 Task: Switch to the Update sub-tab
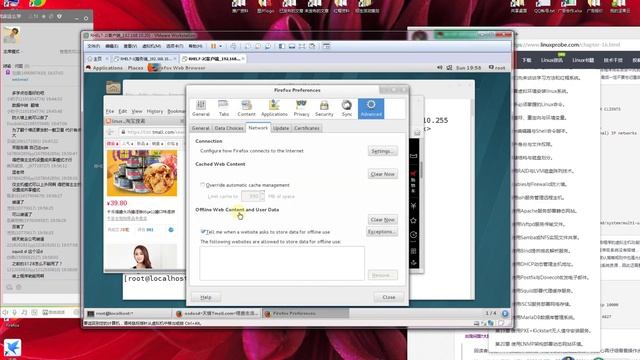coord(281,128)
